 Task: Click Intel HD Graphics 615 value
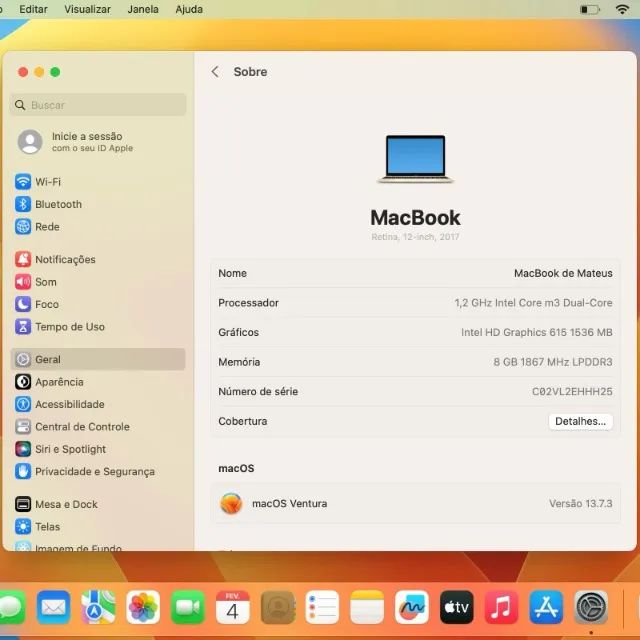(x=537, y=332)
